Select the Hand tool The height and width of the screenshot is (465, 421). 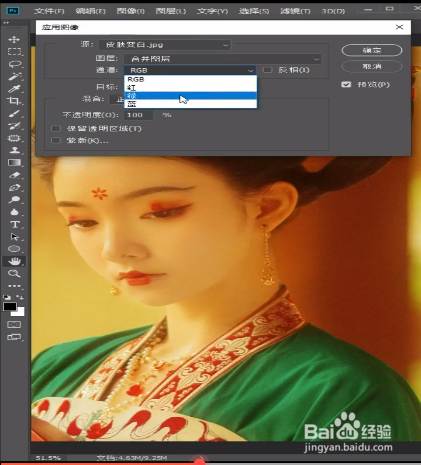coord(14,261)
